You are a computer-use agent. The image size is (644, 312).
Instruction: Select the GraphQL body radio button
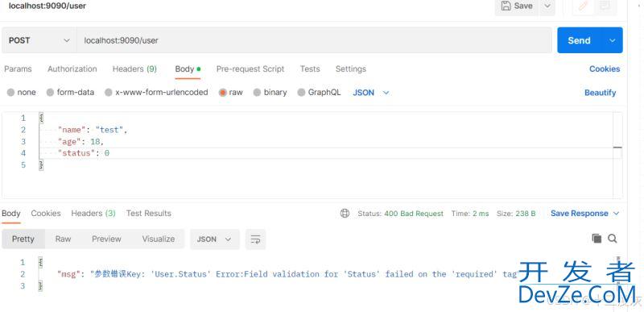coord(301,93)
